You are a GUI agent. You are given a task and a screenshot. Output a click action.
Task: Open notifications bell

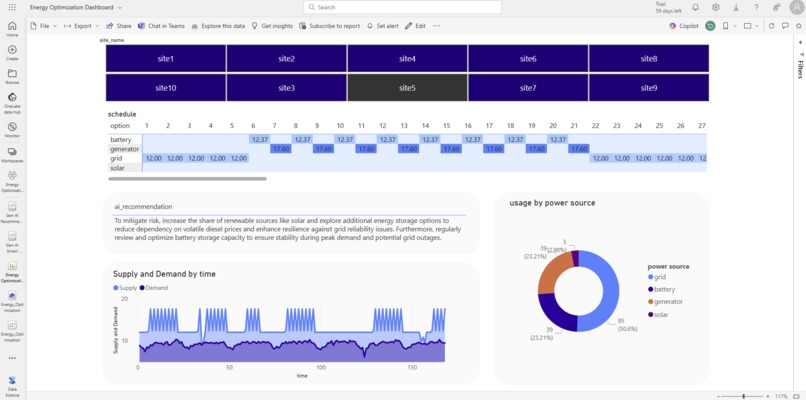click(695, 7)
